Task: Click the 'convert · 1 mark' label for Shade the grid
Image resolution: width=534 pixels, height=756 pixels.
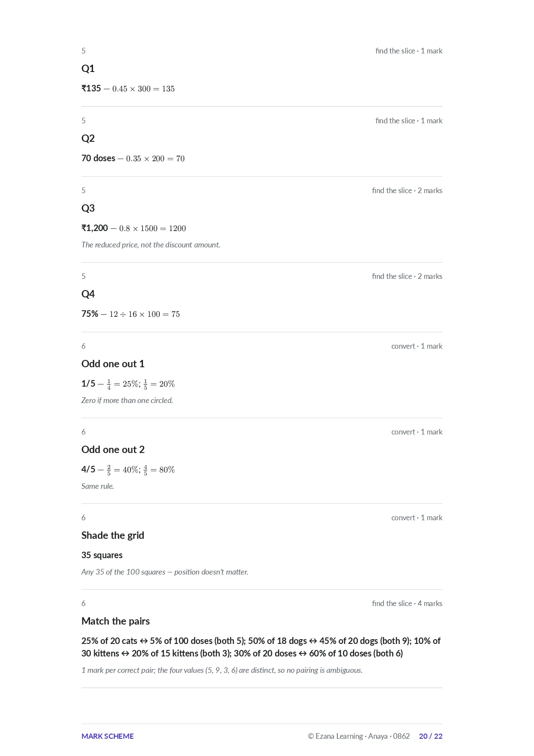Action: 417,518
